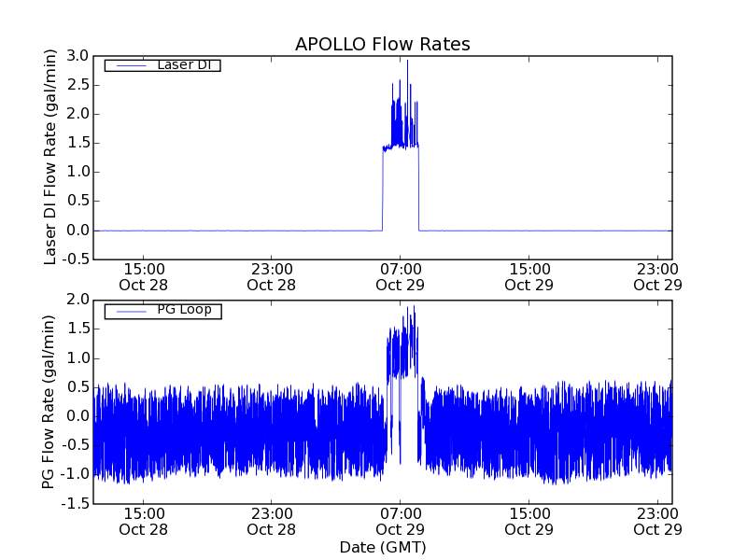The image size is (747, 560).
Task: Click '23:00 Oct 28' under the PG Loop plot
Action: pyautogui.click(x=272, y=522)
